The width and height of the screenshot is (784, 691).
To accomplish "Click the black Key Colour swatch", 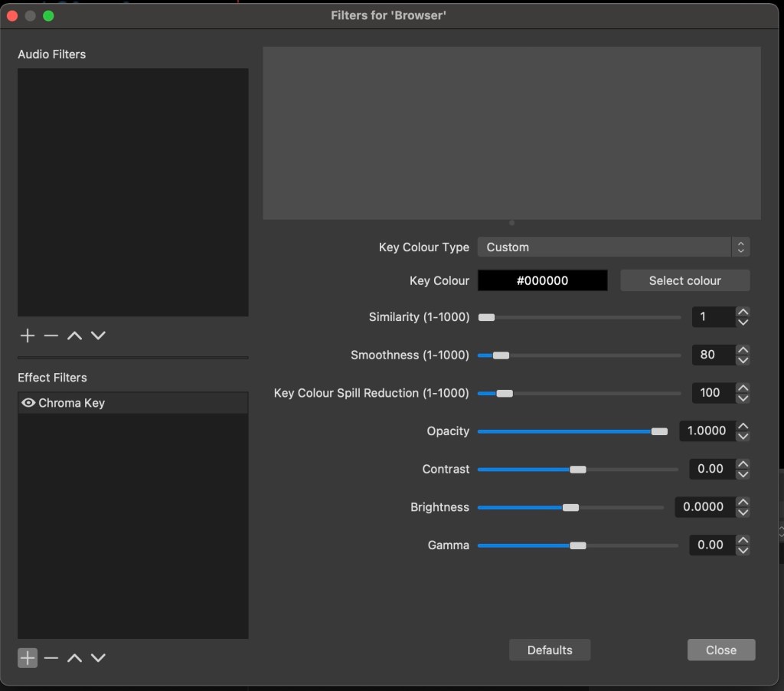I will pos(542,281).
